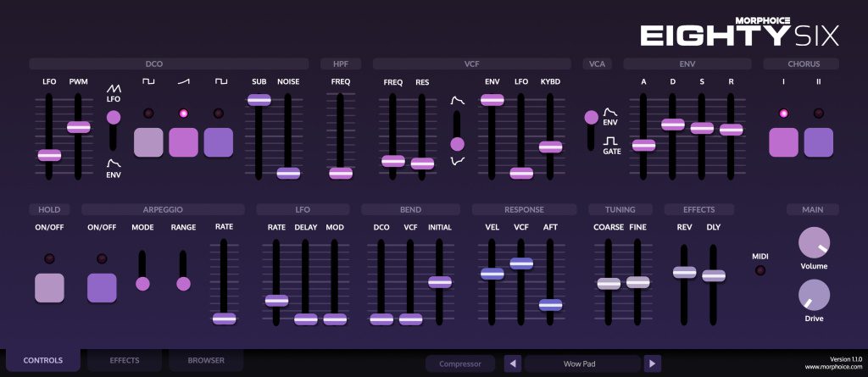Viewport: 868px width, 377px height.
Task: Click the positive envelope icon in VCF
Action: [457, 100]
